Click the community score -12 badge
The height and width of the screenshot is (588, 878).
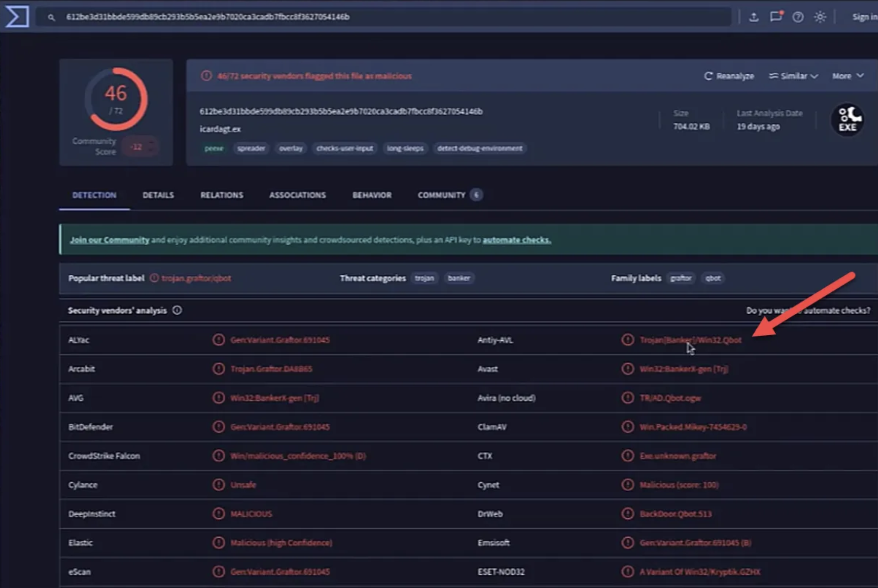pyautogui.click(x=140, y=147)
